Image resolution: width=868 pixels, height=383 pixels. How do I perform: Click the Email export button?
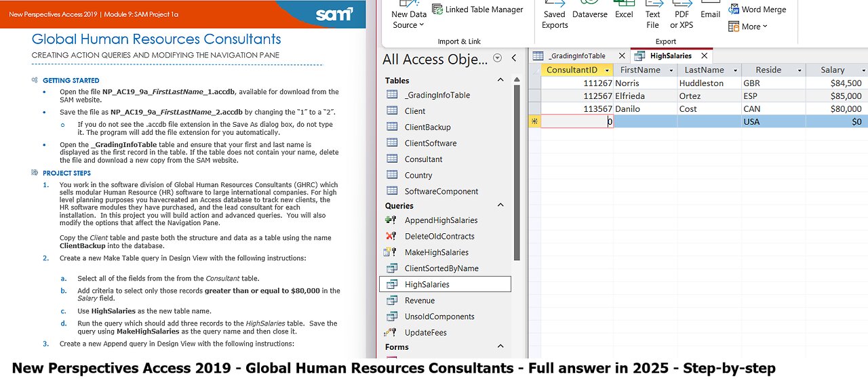[x=711, y=10]
